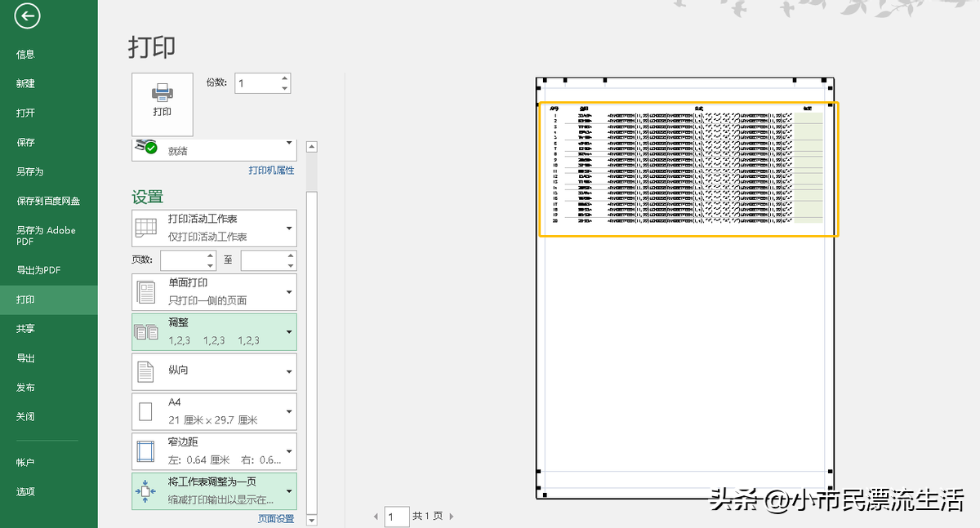The image size is (980, 528).
Task: Open the printer selection dropdown showing 就绪
Action: tap(214, 149)
